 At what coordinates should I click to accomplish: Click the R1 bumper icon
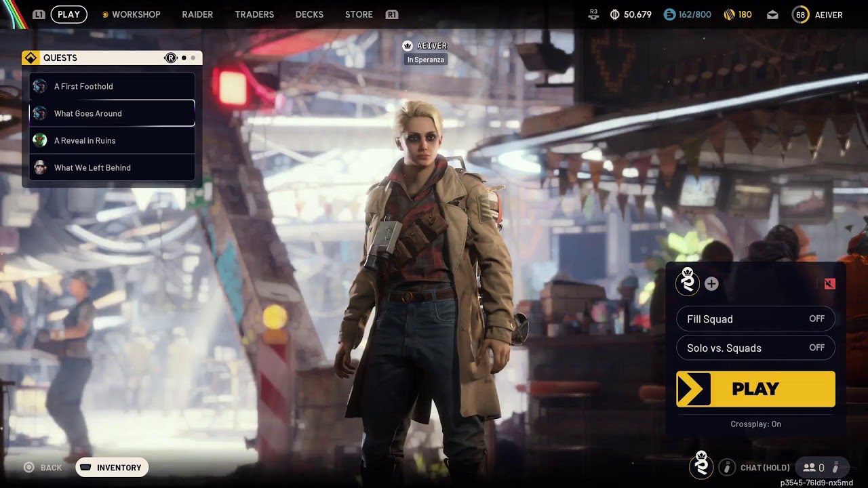[391, 14]
